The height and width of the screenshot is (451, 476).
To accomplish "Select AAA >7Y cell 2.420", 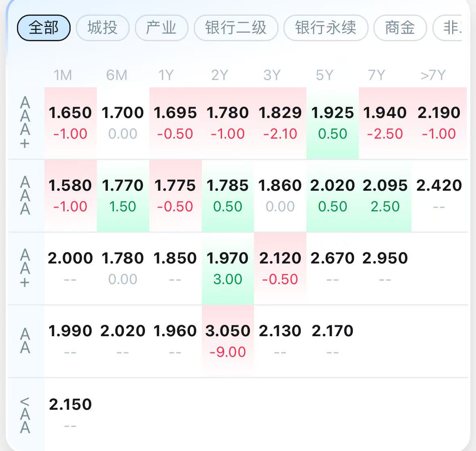I will pos(439,196).
